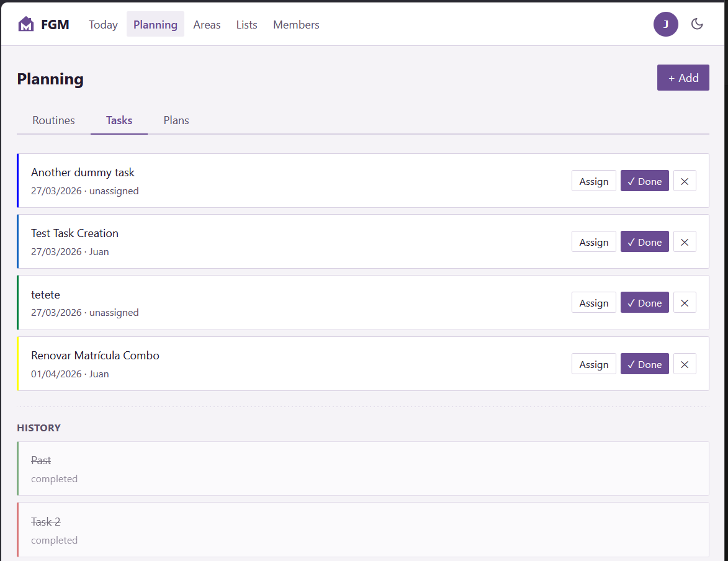
Task: Click the completed 'Task 2' history entry
Action: [x=363, y=529]
